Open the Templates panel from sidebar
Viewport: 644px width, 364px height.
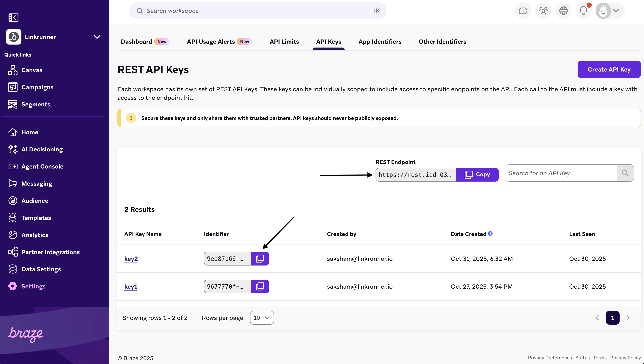point(36,218)
